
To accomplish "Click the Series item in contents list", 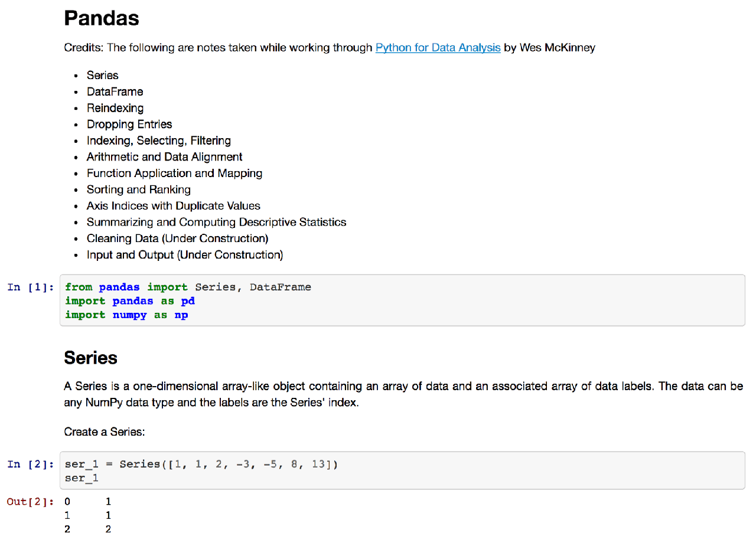I will [x=102, y=76].
